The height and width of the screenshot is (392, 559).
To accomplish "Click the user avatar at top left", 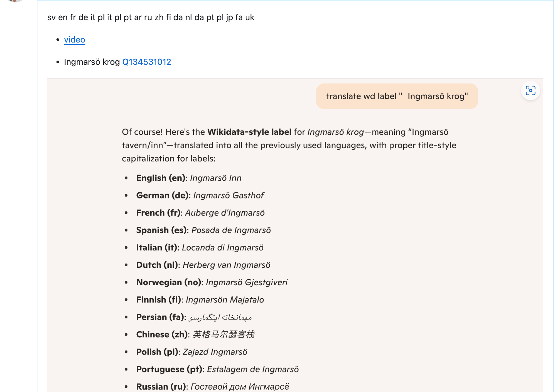I will pos(14,1).
